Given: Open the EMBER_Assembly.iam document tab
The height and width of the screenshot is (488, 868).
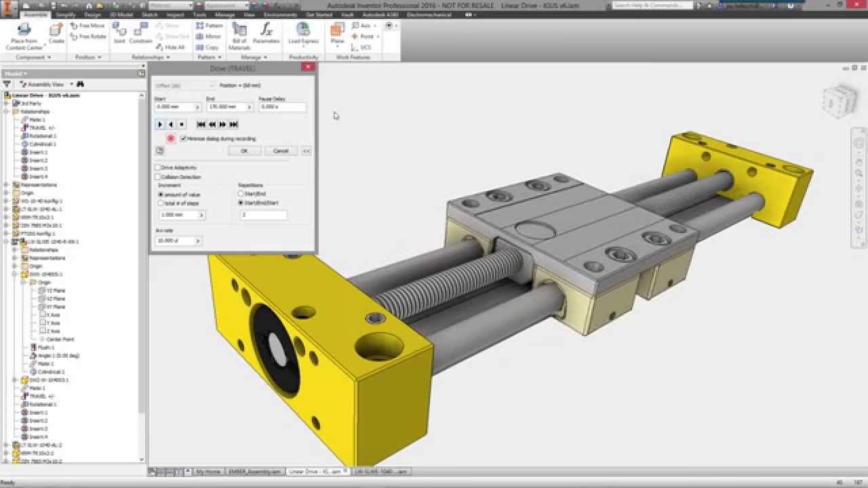Looking at the screenshot, I should (254, 471).
